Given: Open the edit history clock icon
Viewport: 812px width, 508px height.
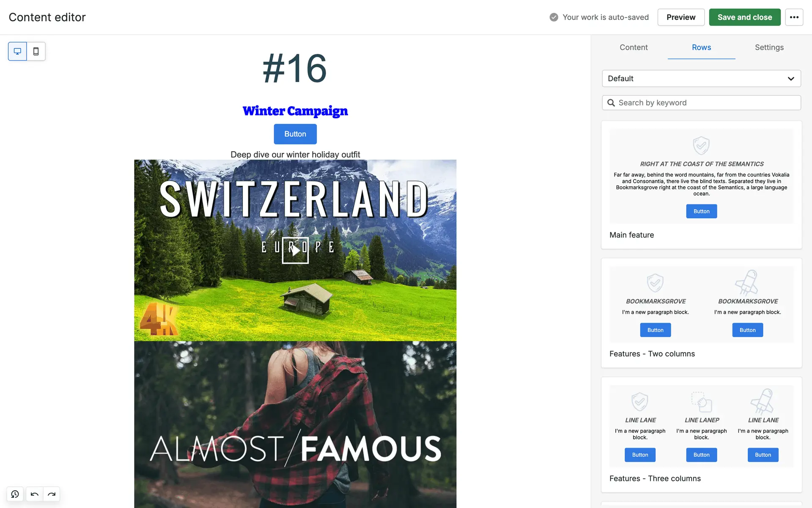Looking at the screenshot, I should point(15,494).
